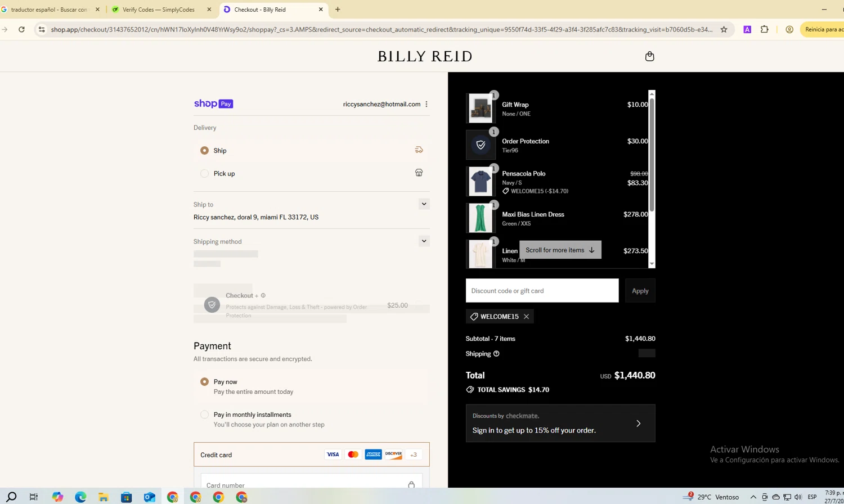Close the Verify Codes SimplyCodes tab
The image size is (844, 504).
[x=209, y=10]
